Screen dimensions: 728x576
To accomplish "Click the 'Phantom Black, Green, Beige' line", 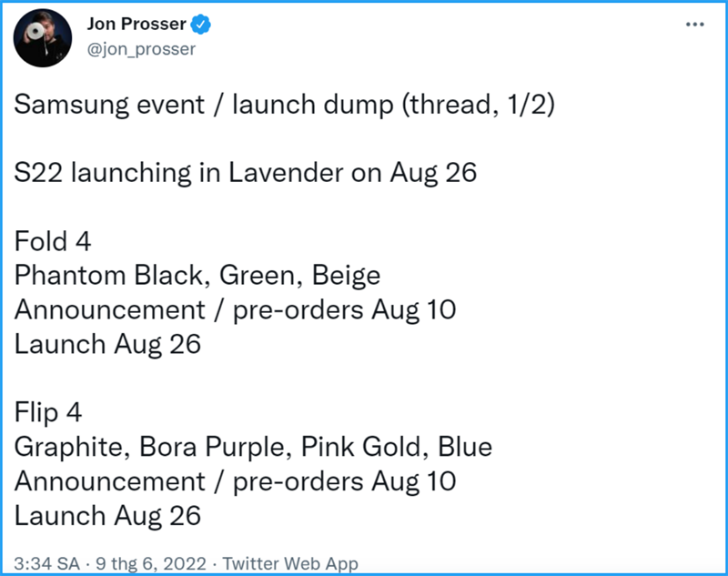I will click(x=197, y=276).
